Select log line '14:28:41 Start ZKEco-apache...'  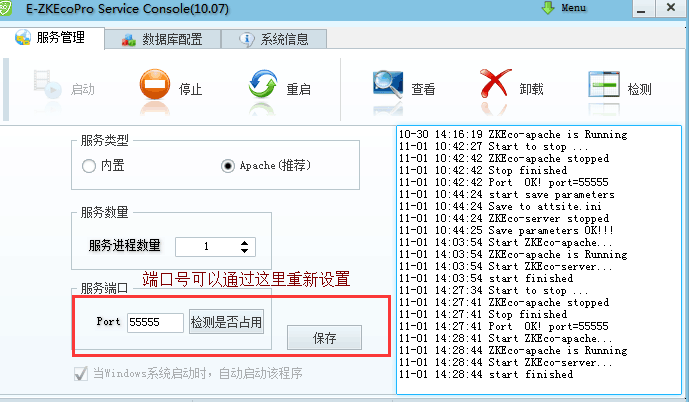505,338
